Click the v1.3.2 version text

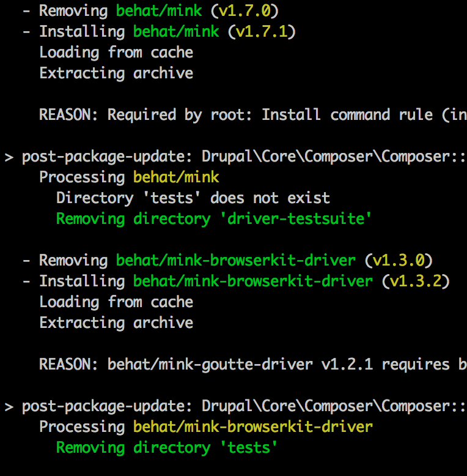[416, 281]
